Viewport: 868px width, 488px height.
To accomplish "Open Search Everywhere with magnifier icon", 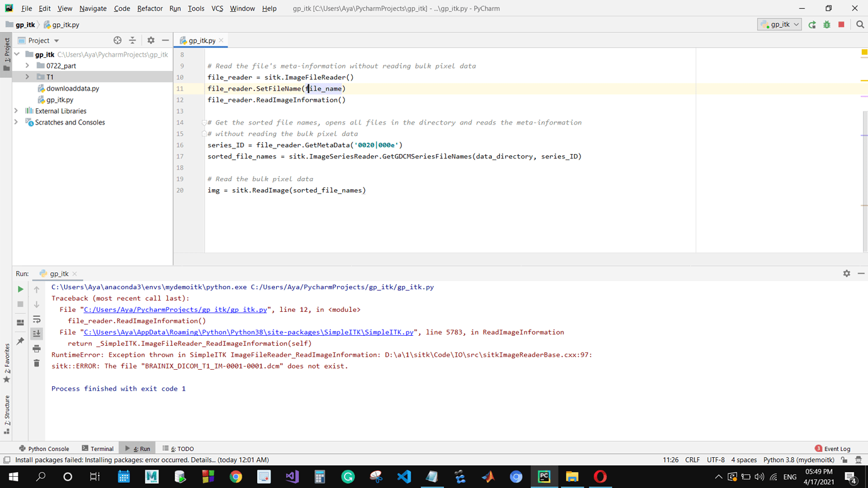I will pyautogui.click(x=859, y=23).
